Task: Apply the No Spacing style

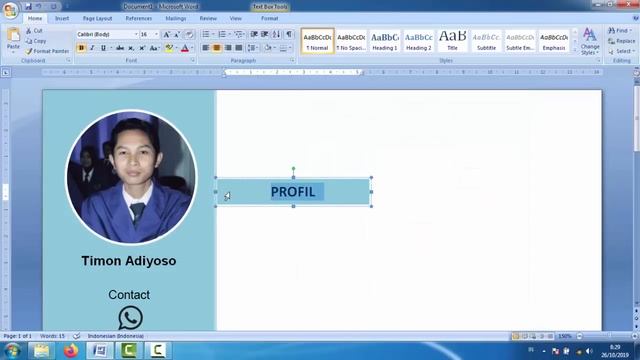Action: coord(351,40)
